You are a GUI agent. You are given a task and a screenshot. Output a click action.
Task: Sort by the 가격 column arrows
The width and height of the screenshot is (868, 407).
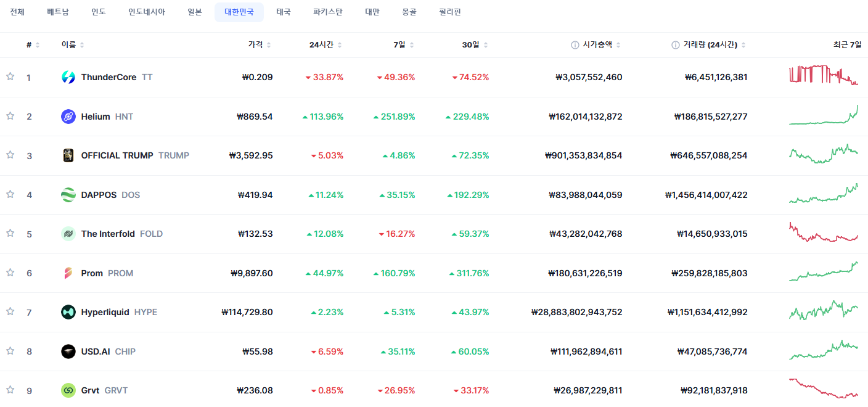pyautogui.click(x=269, y=45)
